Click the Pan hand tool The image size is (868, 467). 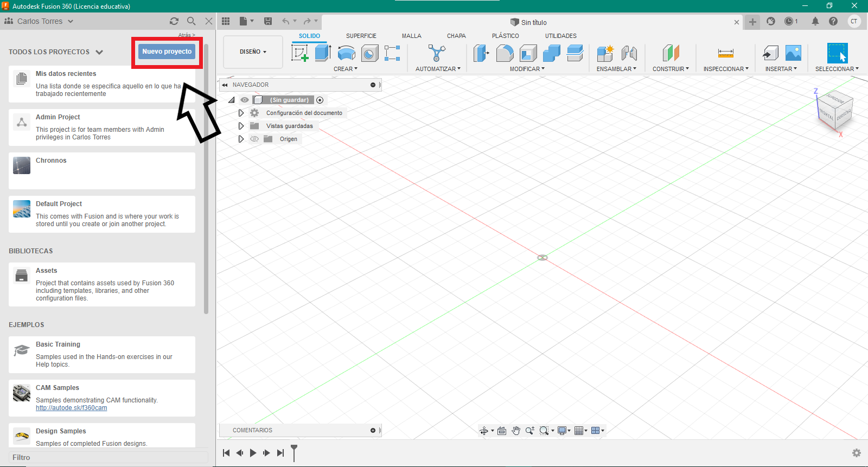coord(516,431)
